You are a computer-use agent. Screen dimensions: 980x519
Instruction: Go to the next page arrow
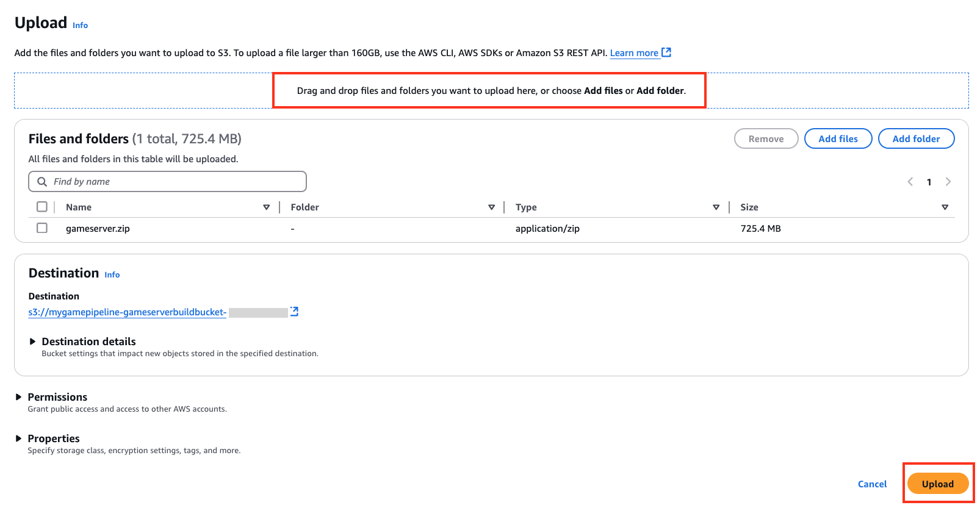pyautogui.click(x=948, y=182)
